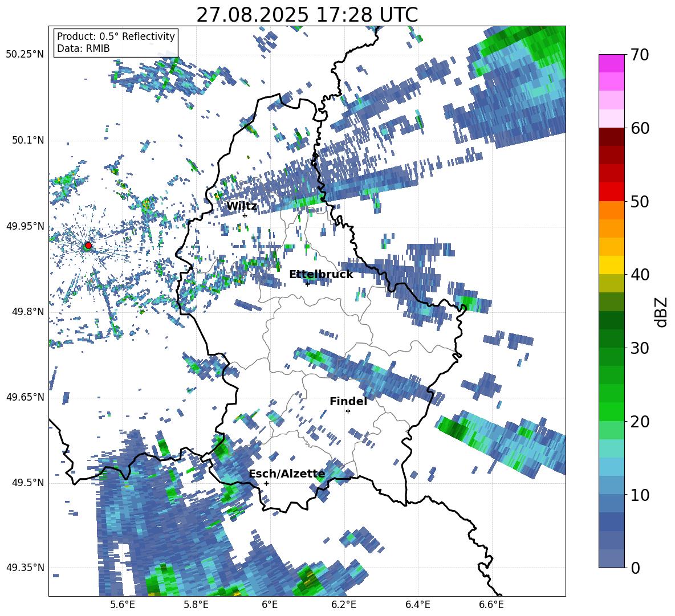Click the cross marker below Ettelbruck
675x616 pixels.
307,284
